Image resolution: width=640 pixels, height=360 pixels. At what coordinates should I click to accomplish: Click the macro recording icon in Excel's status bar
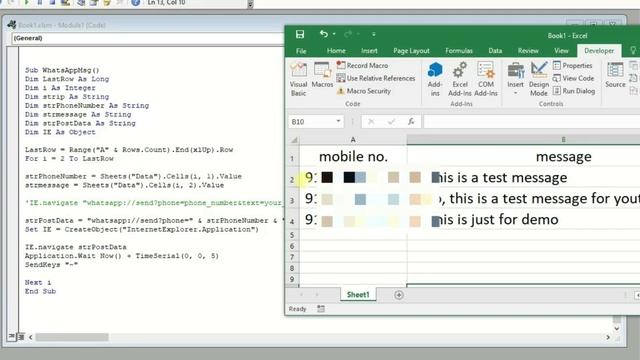click(x=321, y=309)
